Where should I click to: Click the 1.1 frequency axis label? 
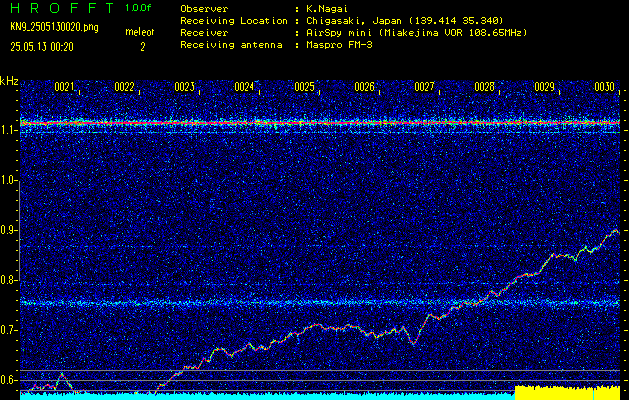(x=8, y=130)
